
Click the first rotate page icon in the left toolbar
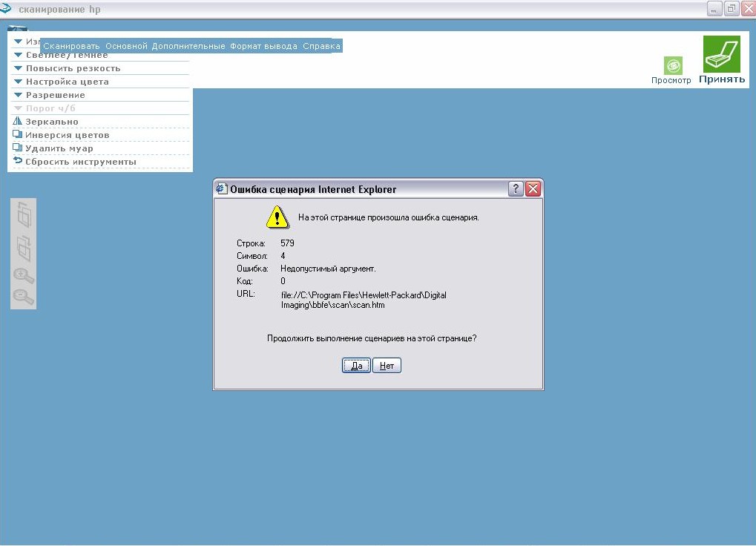point(24,215)
